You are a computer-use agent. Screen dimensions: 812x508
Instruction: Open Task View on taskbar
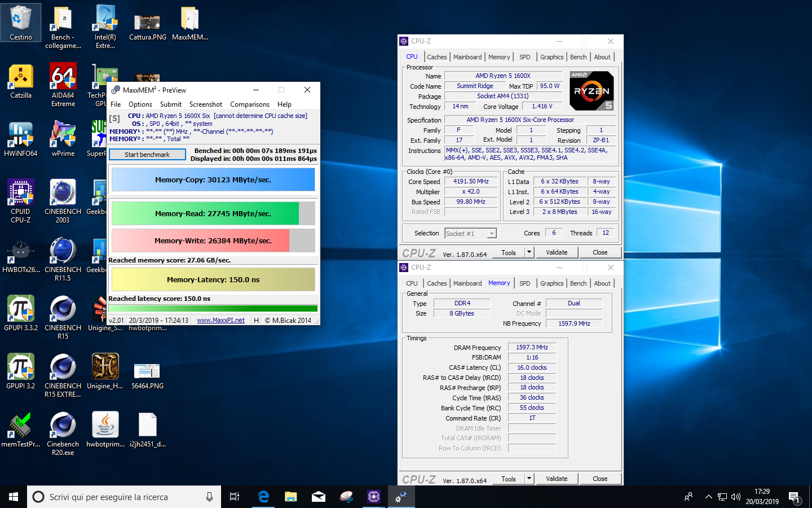[235, 497]
